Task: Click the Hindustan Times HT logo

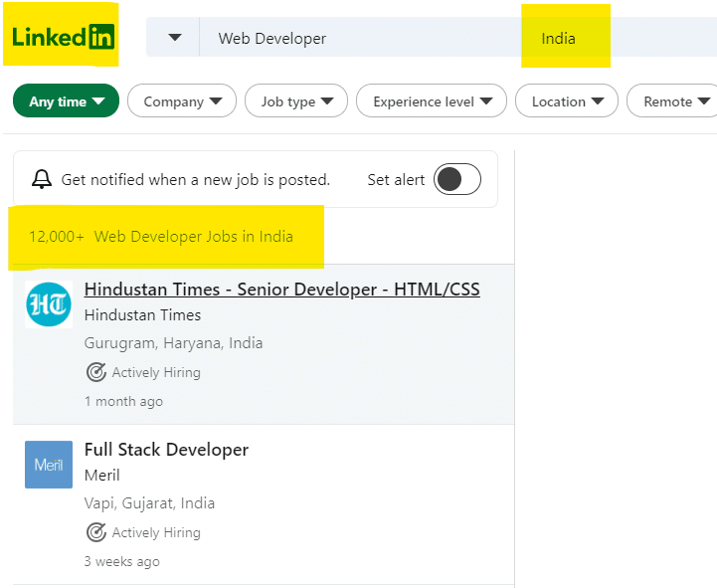Action: click(49, 304)
